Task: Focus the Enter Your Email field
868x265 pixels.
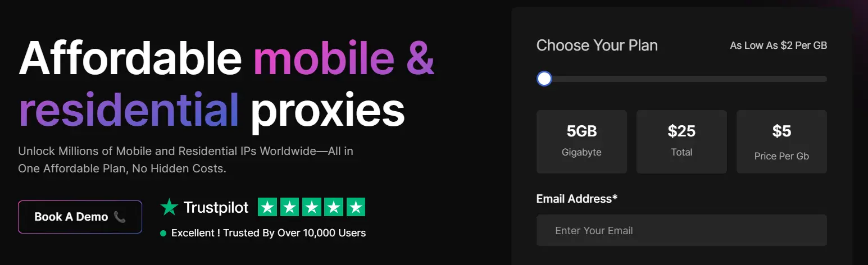Action: click(681, 230)
